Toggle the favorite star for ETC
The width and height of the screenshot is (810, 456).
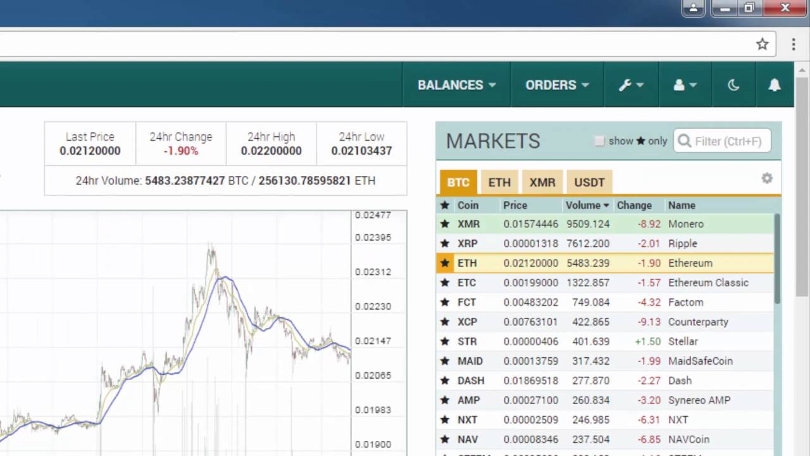pyautogui.click(x=445, y=283)
